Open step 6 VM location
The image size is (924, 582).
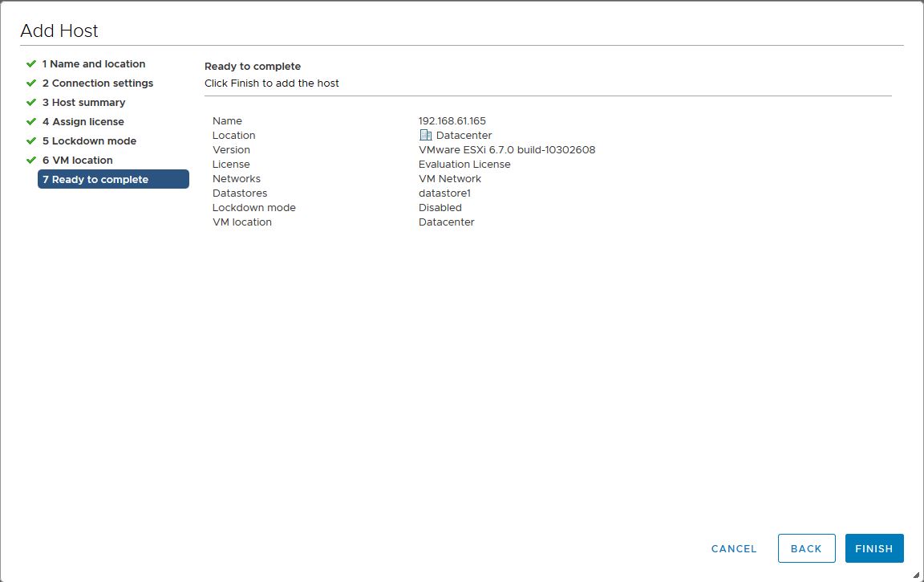click(x=77, y=161)
